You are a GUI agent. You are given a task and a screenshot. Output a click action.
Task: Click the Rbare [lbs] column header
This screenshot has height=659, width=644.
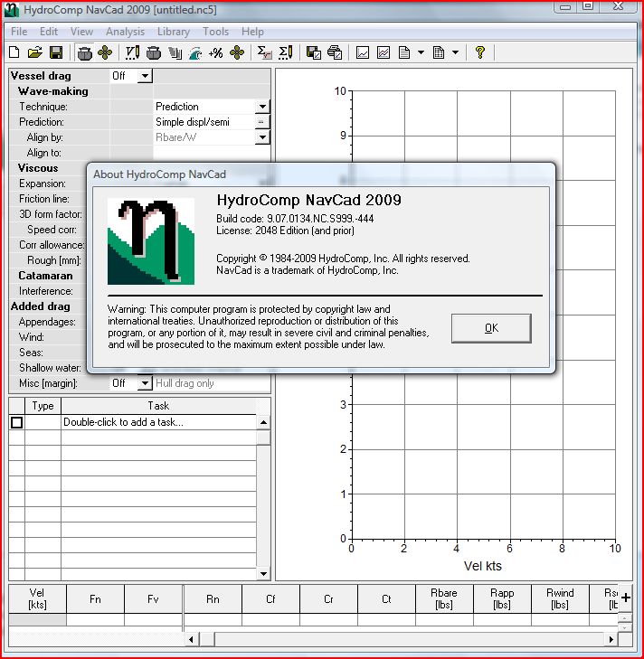(444, 599)
